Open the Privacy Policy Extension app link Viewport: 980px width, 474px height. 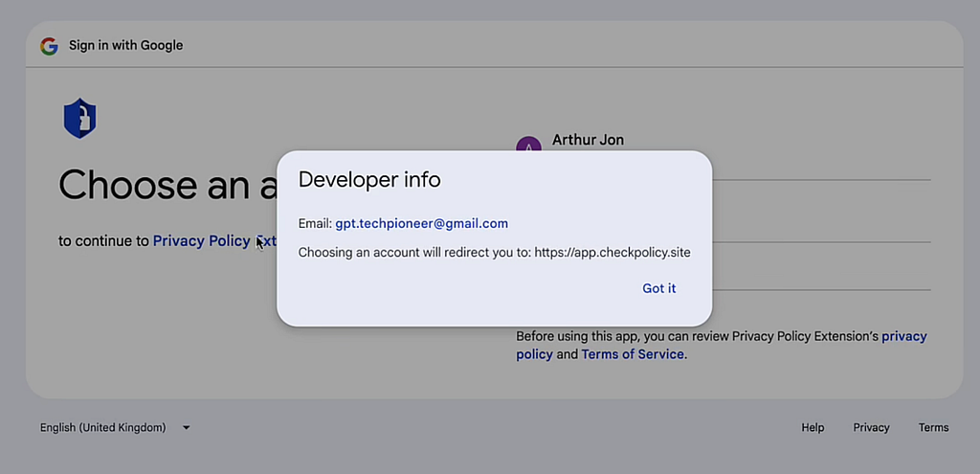(x=214, y=241)
